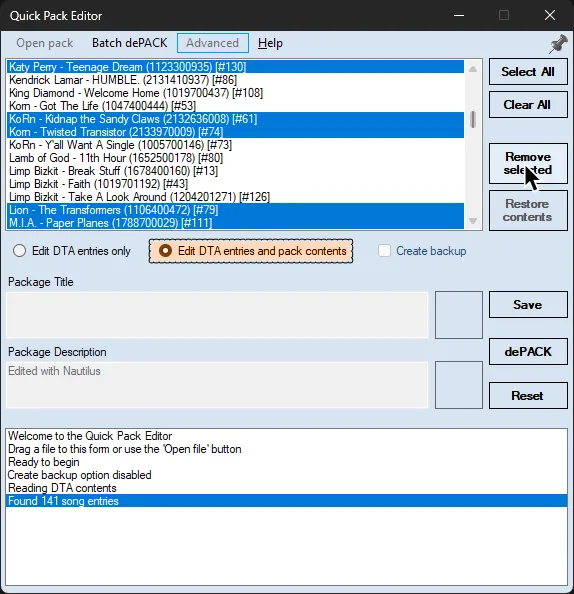Select Lion - The Transformers entry
Image resolution: width=574 pixels, height=594 pixels.
coord(235,210)
